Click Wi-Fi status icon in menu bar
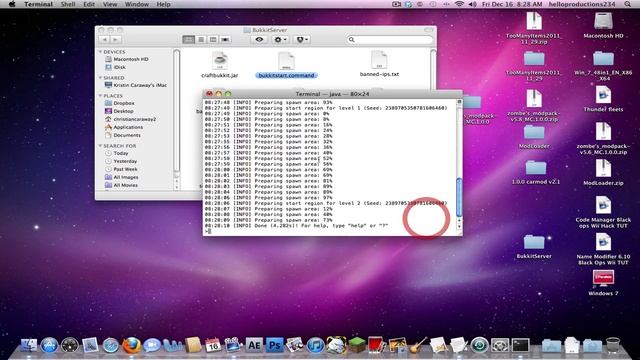 (x=459, y=4)
